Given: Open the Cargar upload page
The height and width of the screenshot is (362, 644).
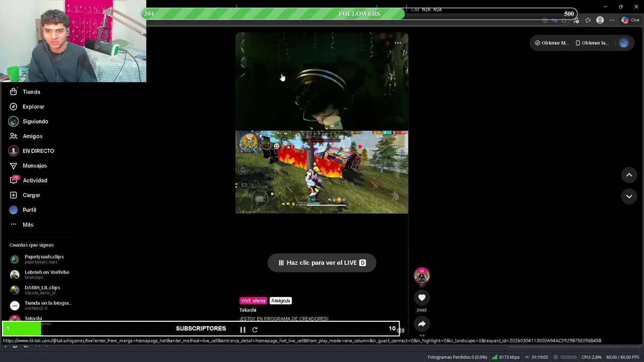Looking at the screenshot, I should point(25,195).
